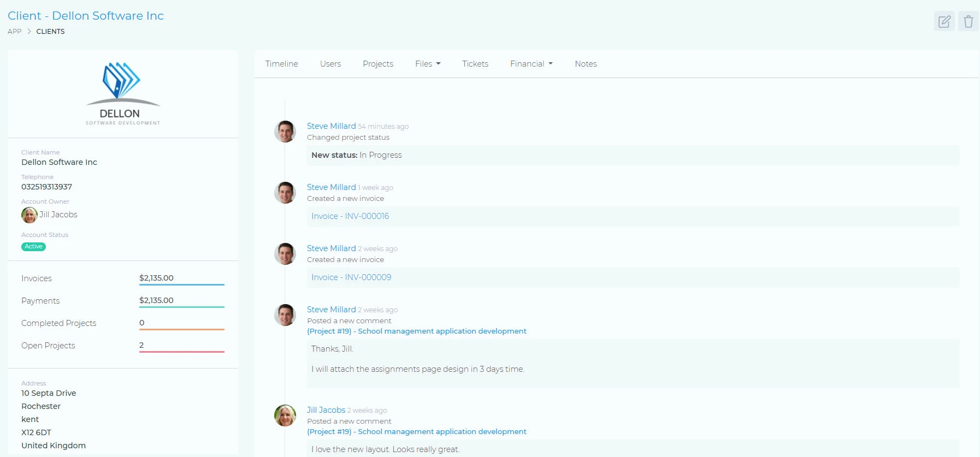Click the Invoices total progress bar

tap(181, 284)
